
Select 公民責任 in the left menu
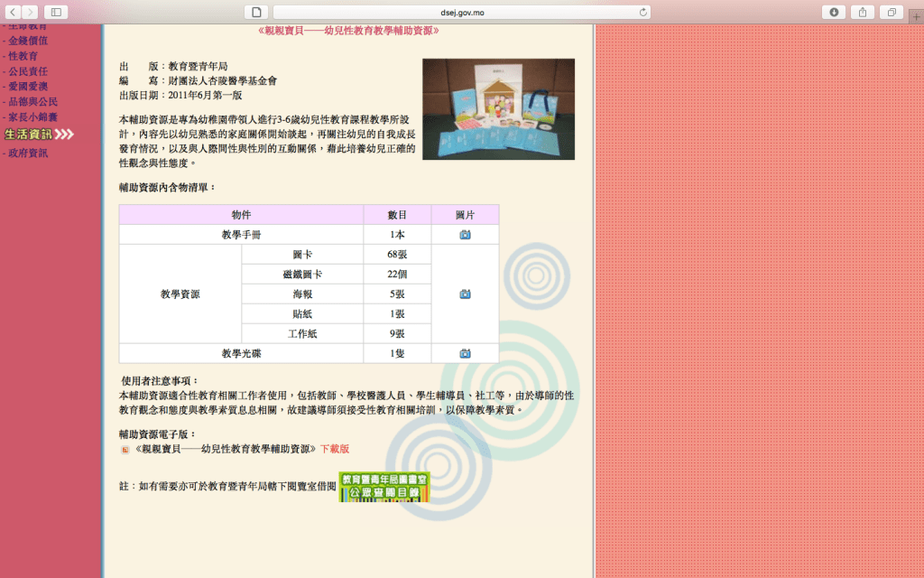(27, 71)
